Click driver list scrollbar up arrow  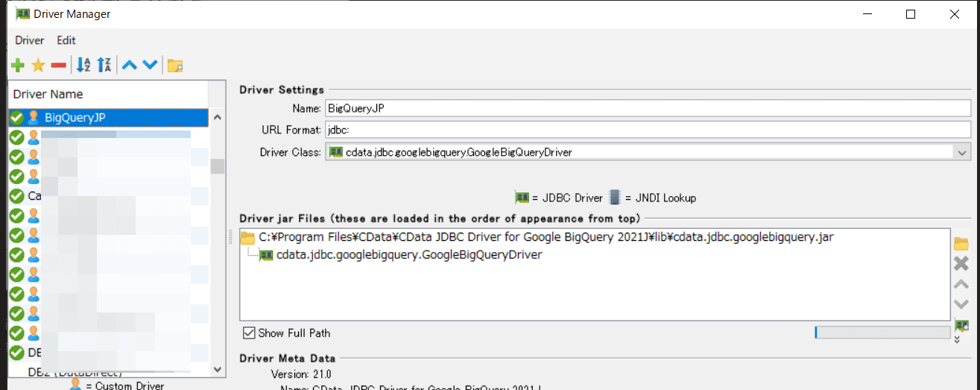point(218,117)
